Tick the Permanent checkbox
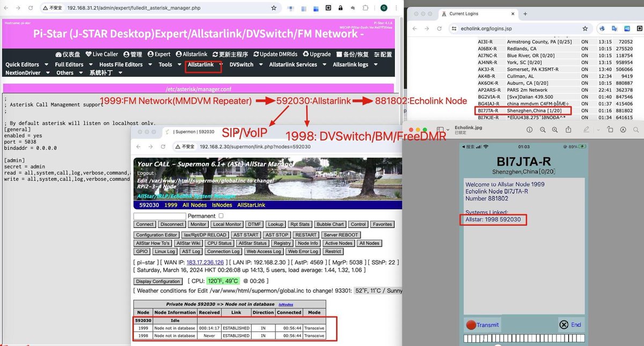 click(221, 216)
